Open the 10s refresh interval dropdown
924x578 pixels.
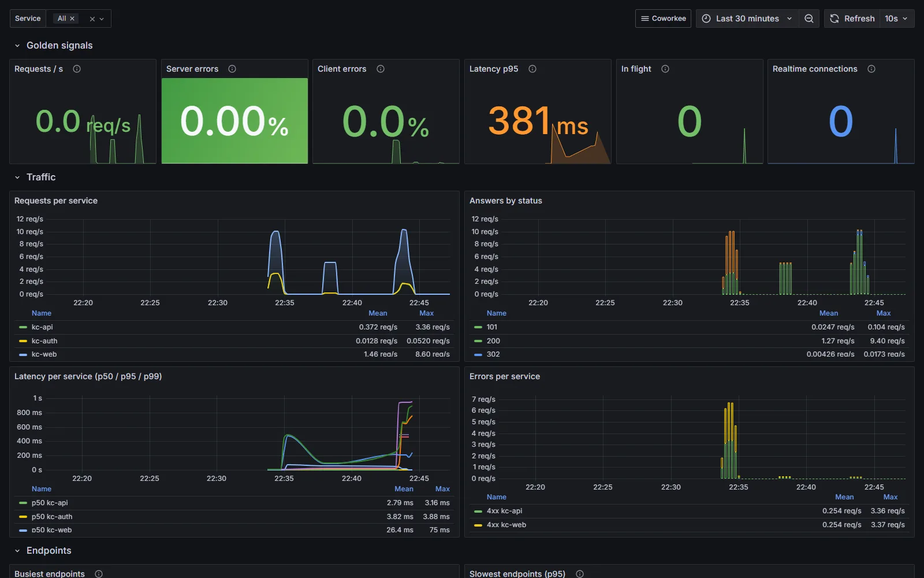pyautogui.click(x=896, y=18)
